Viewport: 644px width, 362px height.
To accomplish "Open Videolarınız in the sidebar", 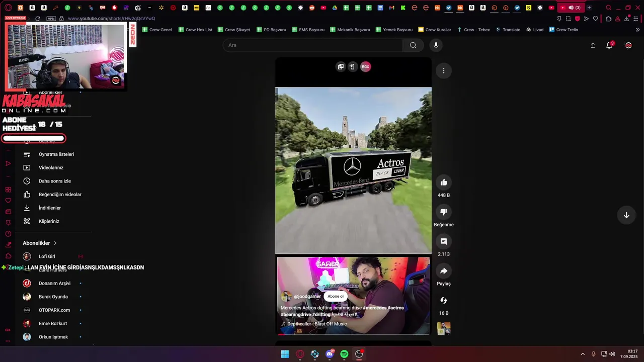I will [x=53, y=167].
